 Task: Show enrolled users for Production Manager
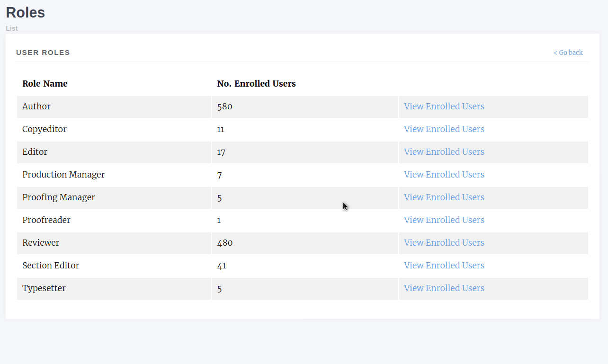point(444,175)
